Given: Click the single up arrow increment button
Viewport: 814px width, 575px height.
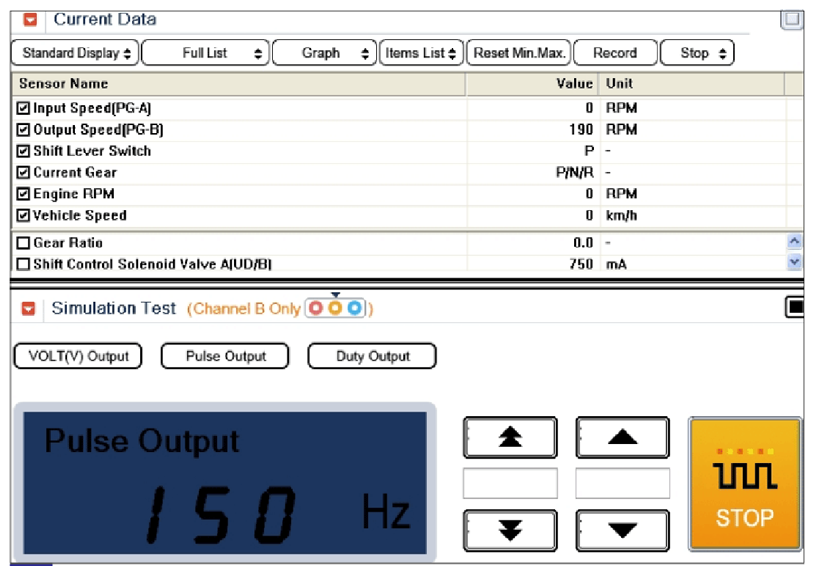Looking at the screenshot, I should 622,437.
